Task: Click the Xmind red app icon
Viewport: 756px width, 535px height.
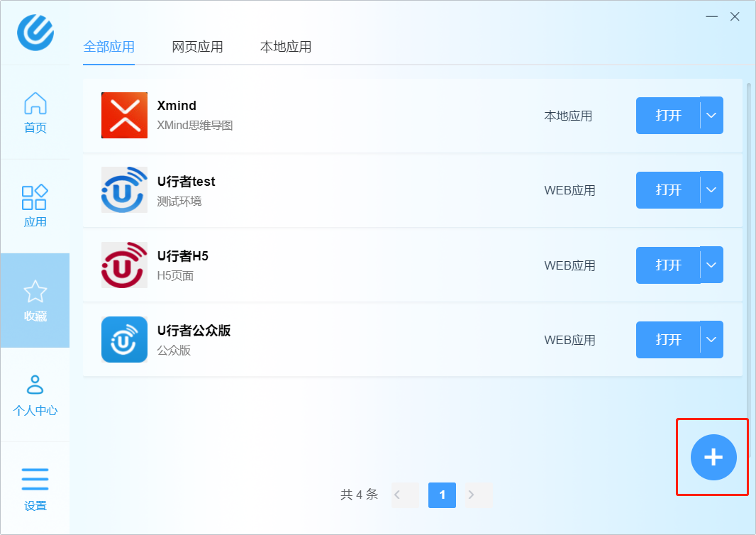Action: point(124,115)
